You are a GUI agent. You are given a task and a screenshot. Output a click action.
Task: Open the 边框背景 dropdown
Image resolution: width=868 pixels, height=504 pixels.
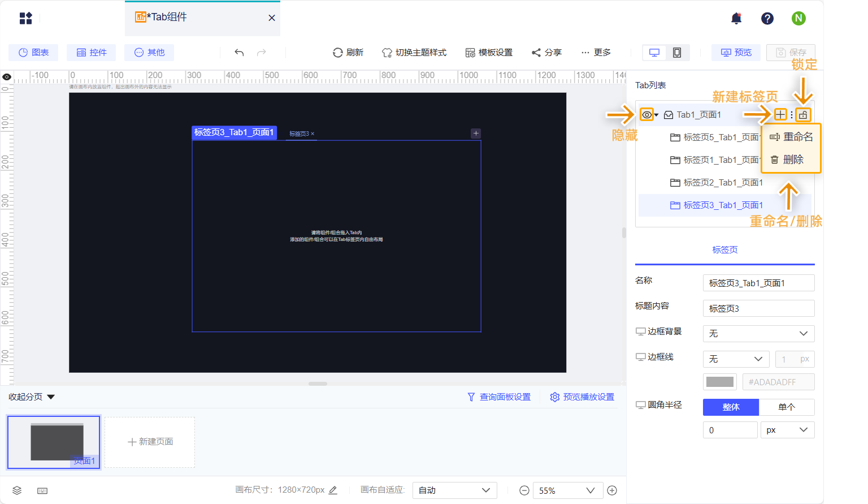[x=759, y=334]
